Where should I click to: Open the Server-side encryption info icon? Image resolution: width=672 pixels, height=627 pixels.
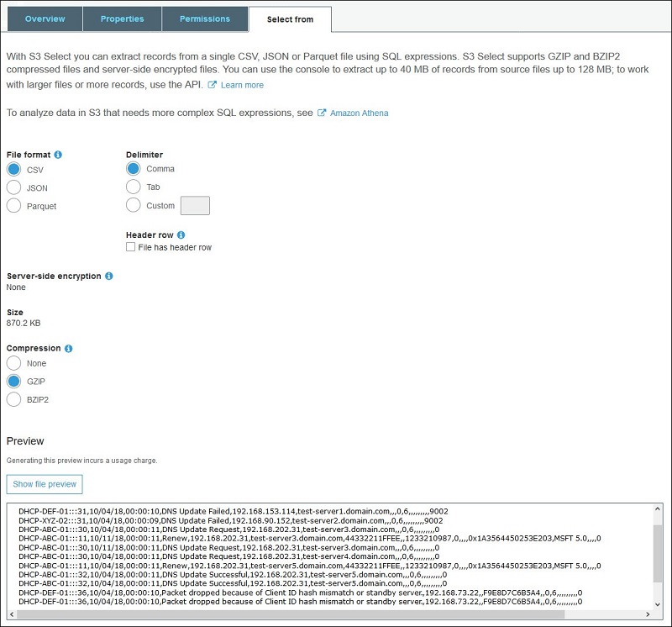[109, 277]
